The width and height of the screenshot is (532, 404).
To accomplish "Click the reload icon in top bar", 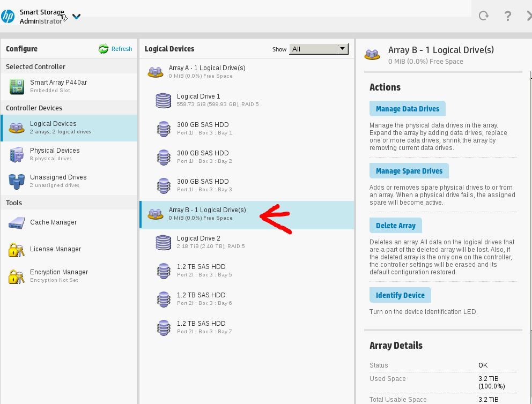I will tap(484, 16).
